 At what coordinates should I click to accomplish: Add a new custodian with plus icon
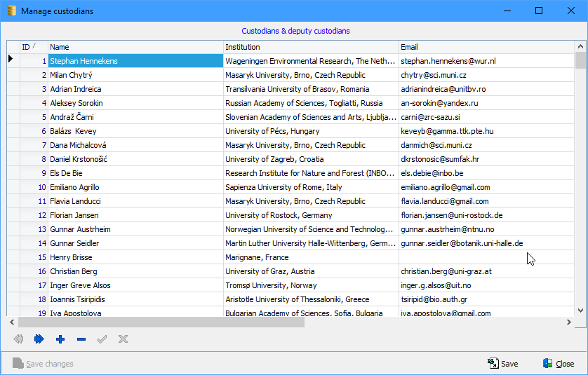click(x=60, y=339)
